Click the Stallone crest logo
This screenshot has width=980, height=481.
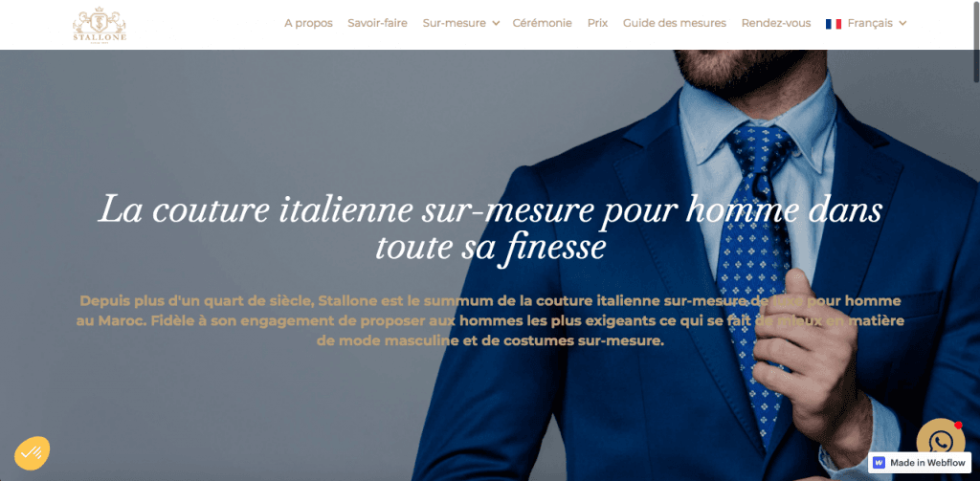tap(100, 24)
